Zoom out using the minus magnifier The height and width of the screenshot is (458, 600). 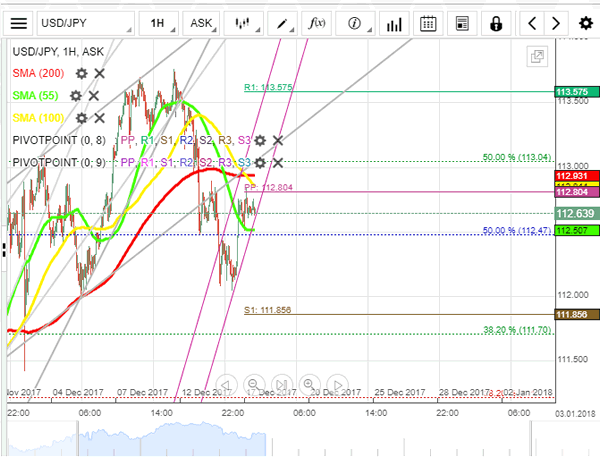coord(253,385)
